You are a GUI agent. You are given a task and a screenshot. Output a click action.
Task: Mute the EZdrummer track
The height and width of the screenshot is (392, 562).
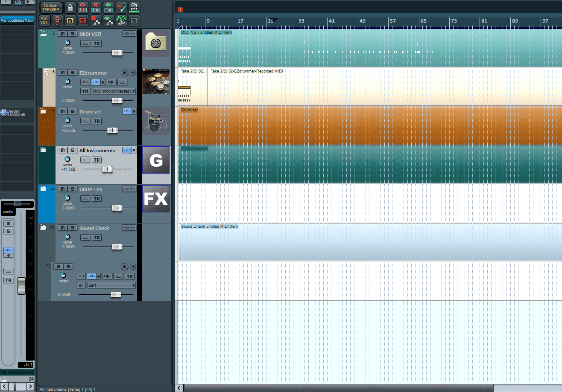tap(62, 73)
